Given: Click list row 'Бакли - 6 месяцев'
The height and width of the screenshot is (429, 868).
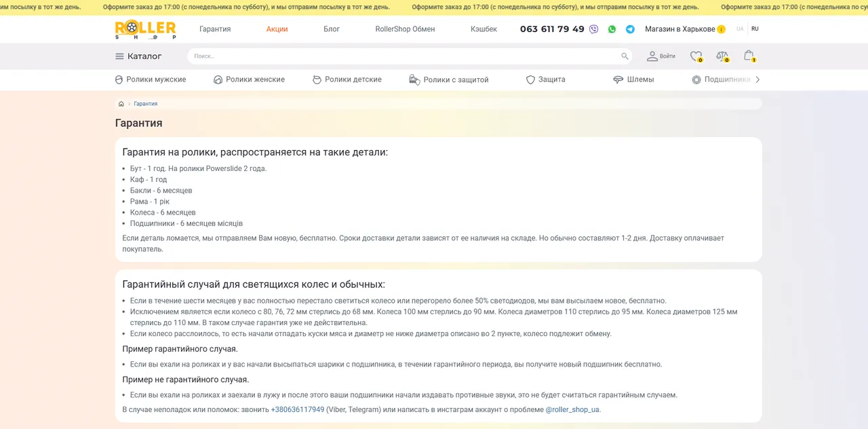Looking at the screenshot, I should (161, 191).
